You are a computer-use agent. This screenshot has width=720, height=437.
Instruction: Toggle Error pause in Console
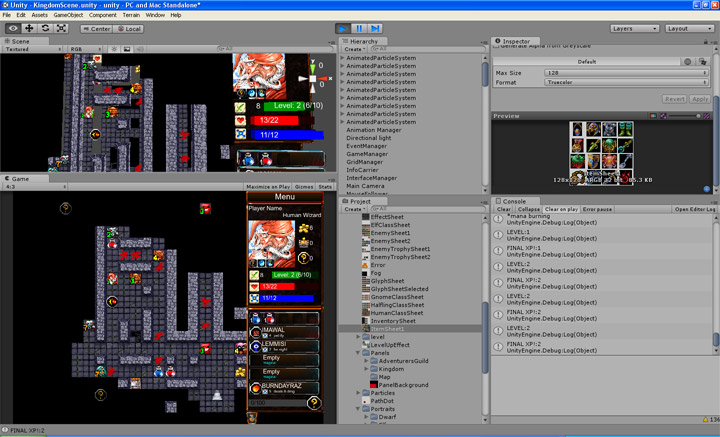(x=597, y=209)
